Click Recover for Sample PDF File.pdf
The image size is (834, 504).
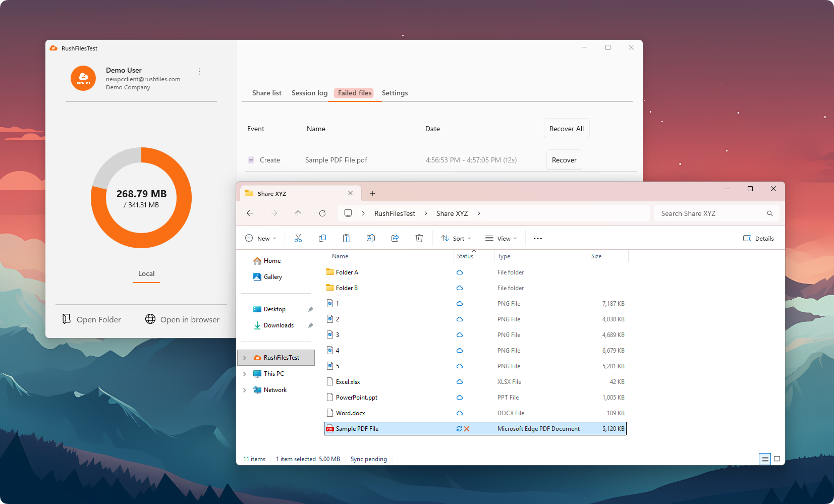pos(564,160)
